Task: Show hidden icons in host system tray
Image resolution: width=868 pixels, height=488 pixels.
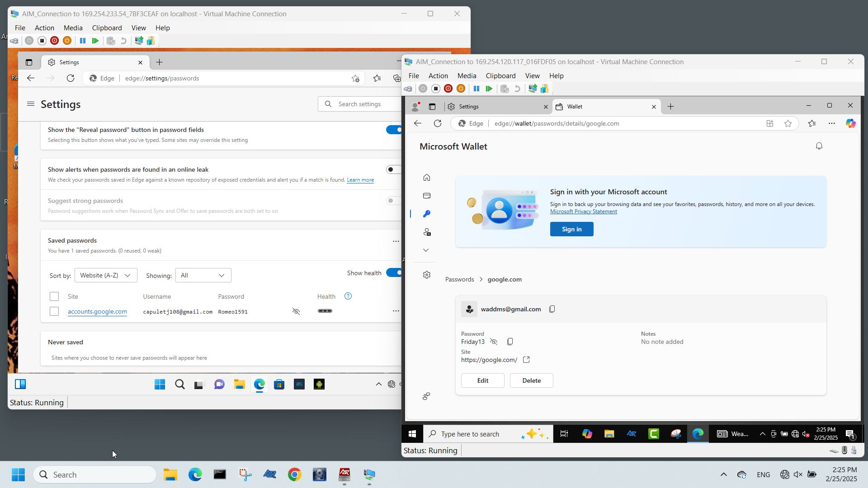Action: point(723,474)
